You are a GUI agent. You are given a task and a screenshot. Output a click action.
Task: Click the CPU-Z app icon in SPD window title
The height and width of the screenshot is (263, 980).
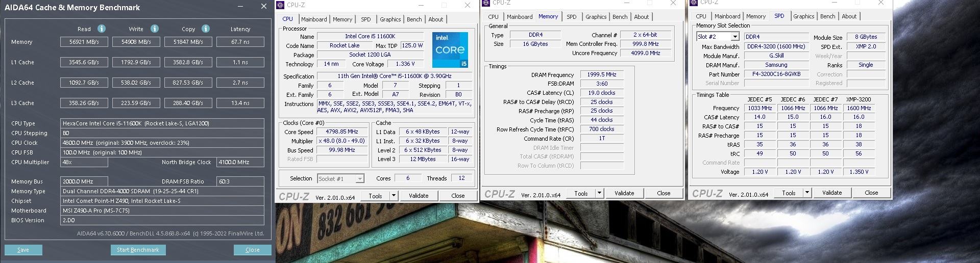click(694, 3)
